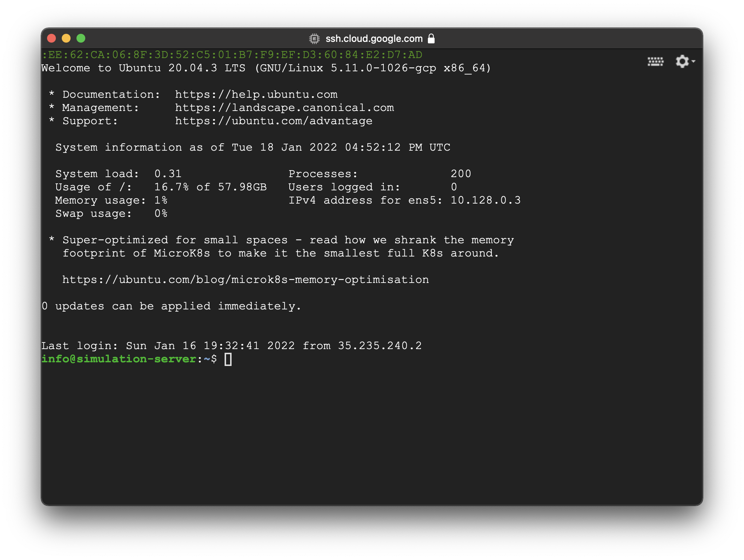The image size is (744, 560).
Task: Click the Welcome to Ubuntu 20.04.3 LTS line
Action: tap(266, 68)
